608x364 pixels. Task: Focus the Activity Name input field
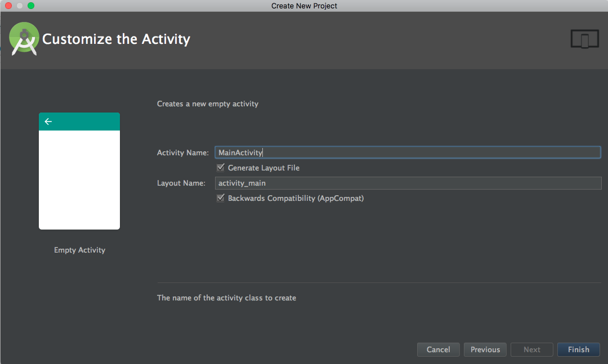click(408, 152)
